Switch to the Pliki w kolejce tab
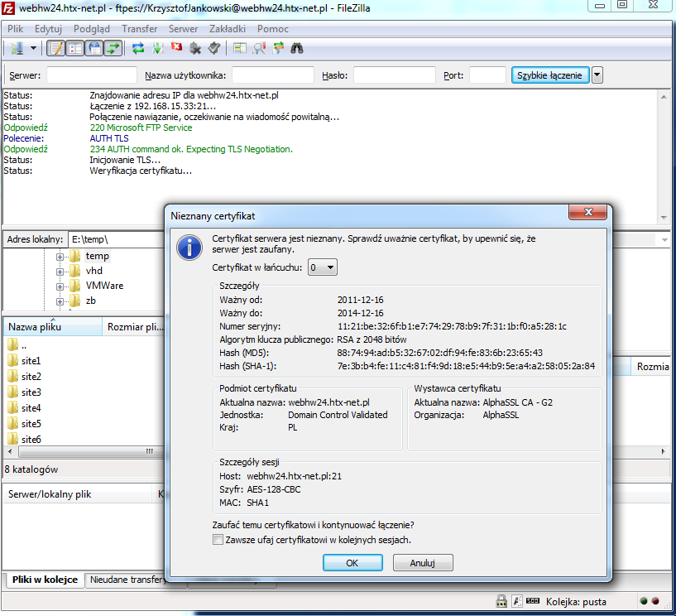 45,580
